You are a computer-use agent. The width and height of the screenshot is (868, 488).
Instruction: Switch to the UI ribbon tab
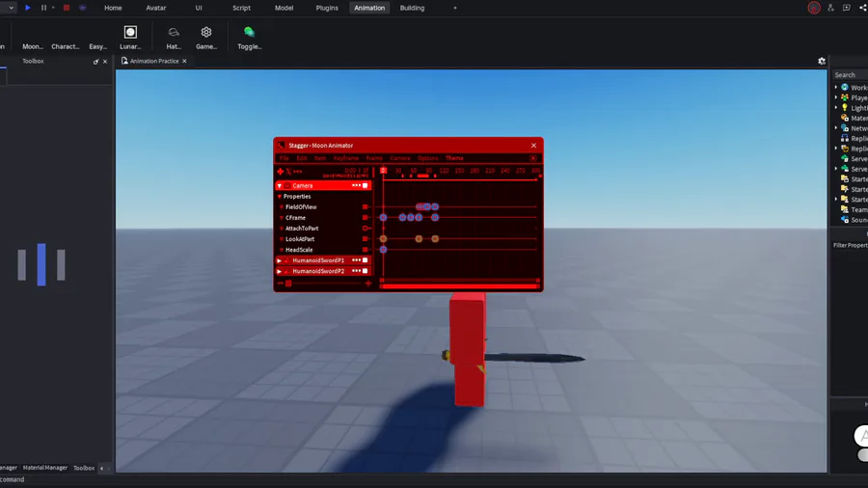[199, 8]
